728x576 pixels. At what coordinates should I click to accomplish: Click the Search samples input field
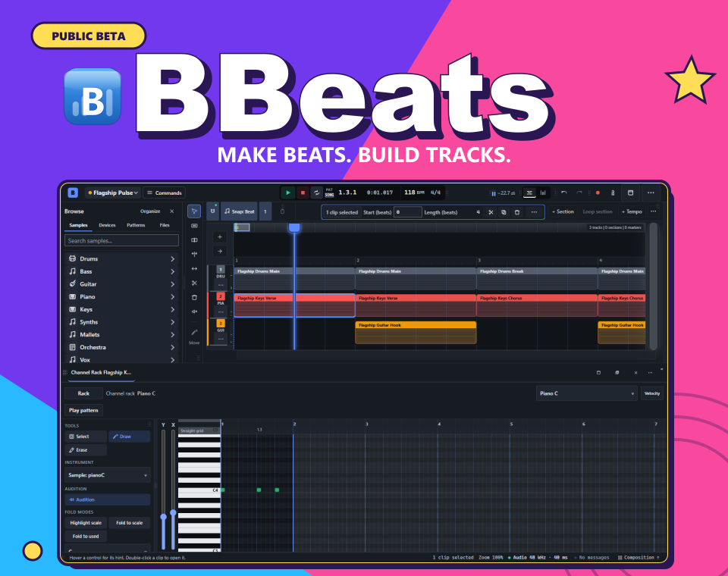[121, 240]
